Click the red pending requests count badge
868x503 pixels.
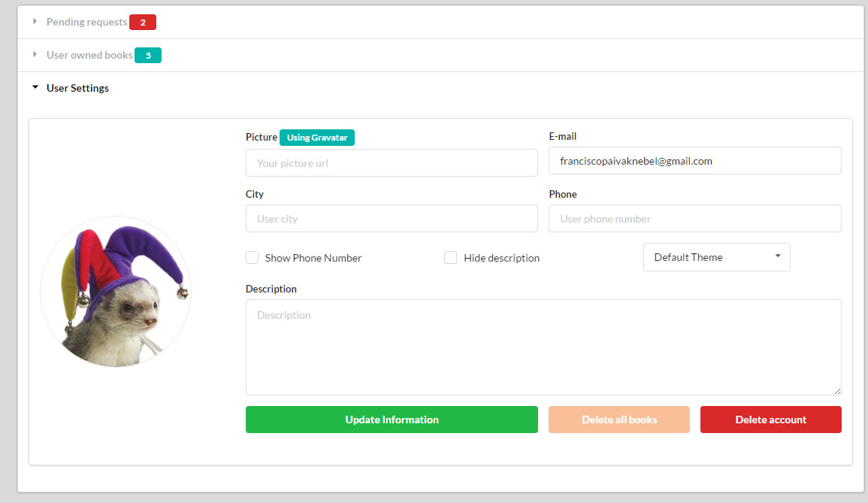pyautogui.click(x=143, y=22)
